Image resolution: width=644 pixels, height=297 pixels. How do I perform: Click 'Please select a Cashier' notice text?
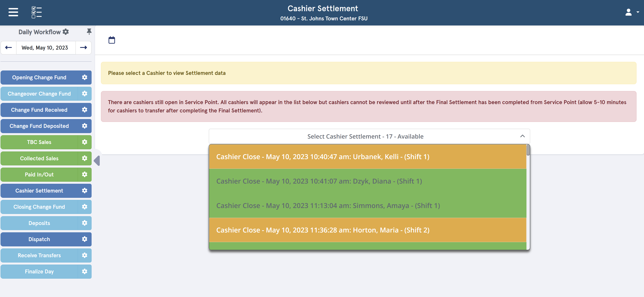click(x=167, y=73)
